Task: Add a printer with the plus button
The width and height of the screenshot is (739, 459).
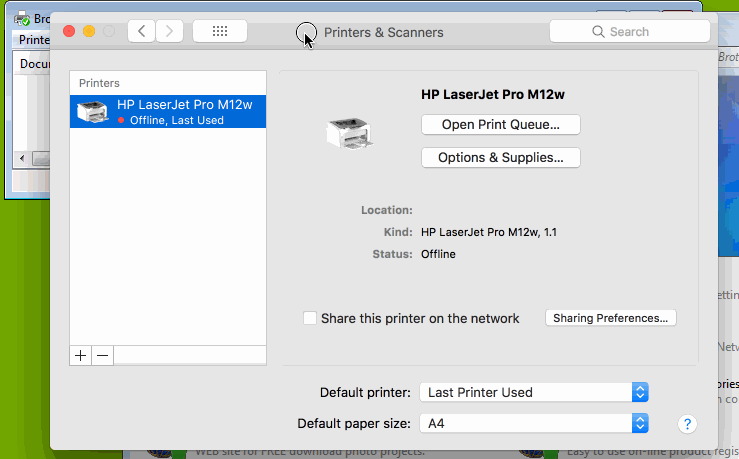Action: 81,355
